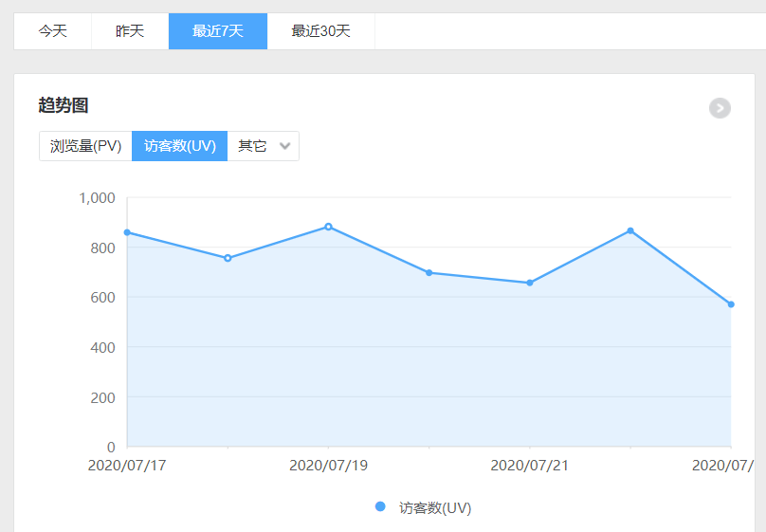Viewport: 766px width, 532px height.
Task: Switch to the 今天 tab
Action: pyautogui.click(x=52, y=31)
